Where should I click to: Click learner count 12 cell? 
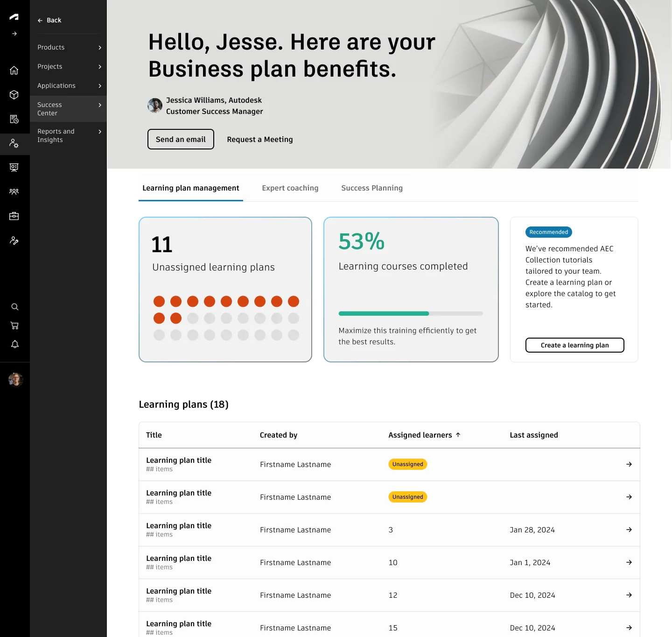[393, 595]
